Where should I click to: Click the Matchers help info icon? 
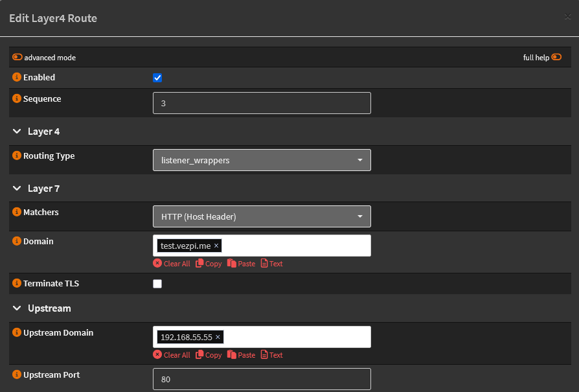coord(17,213)
